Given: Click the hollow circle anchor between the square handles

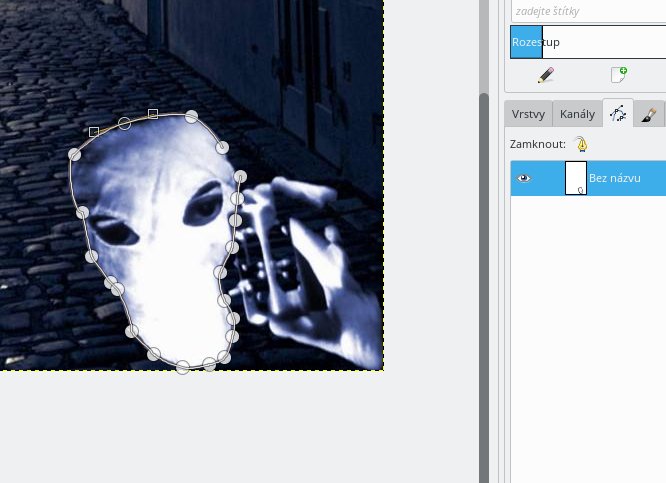Looking at the screenshot, I should click(x=124, y=124).
